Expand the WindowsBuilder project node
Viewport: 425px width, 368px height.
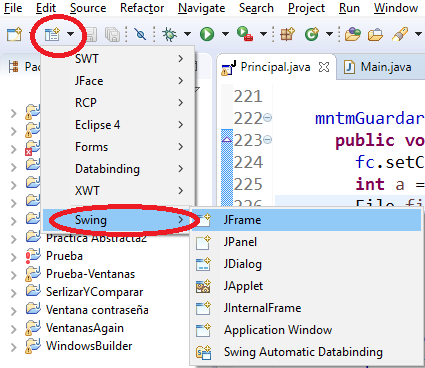point(13,347)
